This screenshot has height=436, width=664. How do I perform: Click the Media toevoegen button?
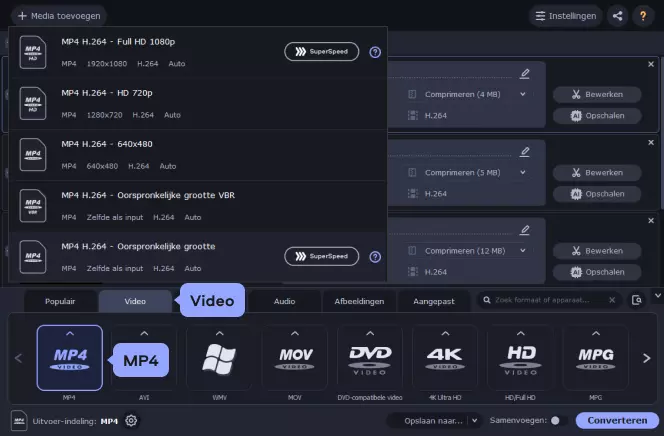(59, 16)
